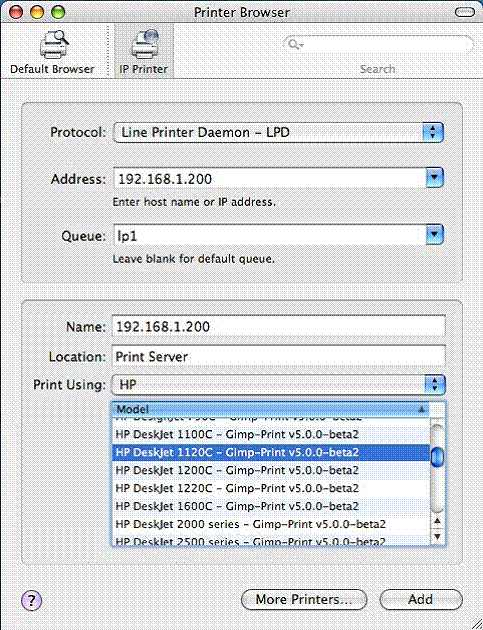The width and height of the screenshot is (483, 630).
Task: Sort list by Model column header
Action: tap(270, 409)
